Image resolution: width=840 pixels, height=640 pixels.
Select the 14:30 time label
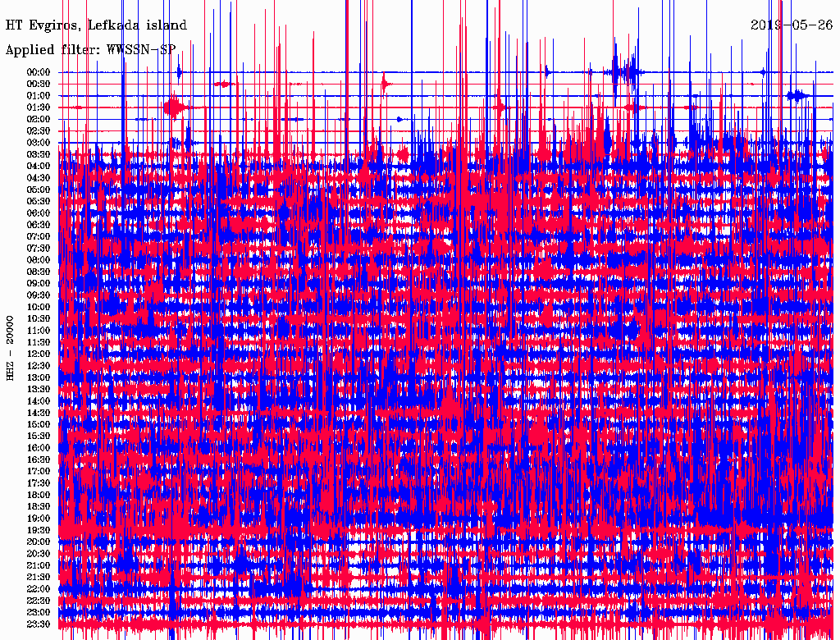pyautogui.click(x=39, y=414)
